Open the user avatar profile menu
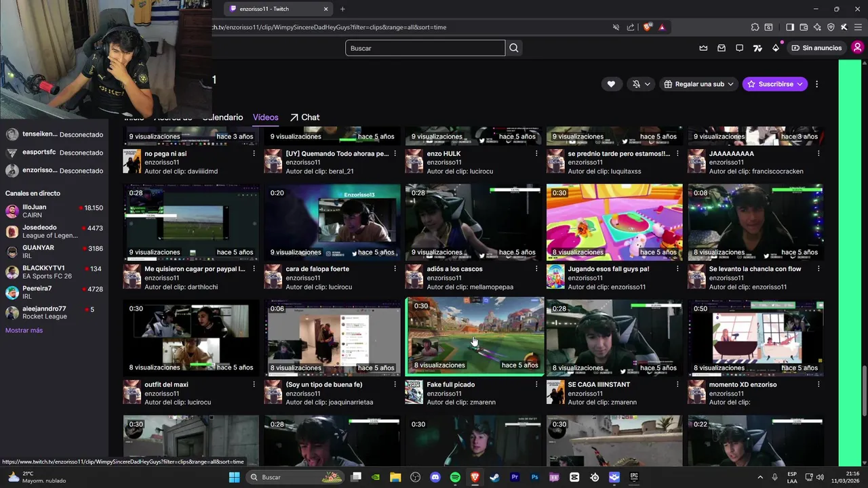 [x=857, y=47]
